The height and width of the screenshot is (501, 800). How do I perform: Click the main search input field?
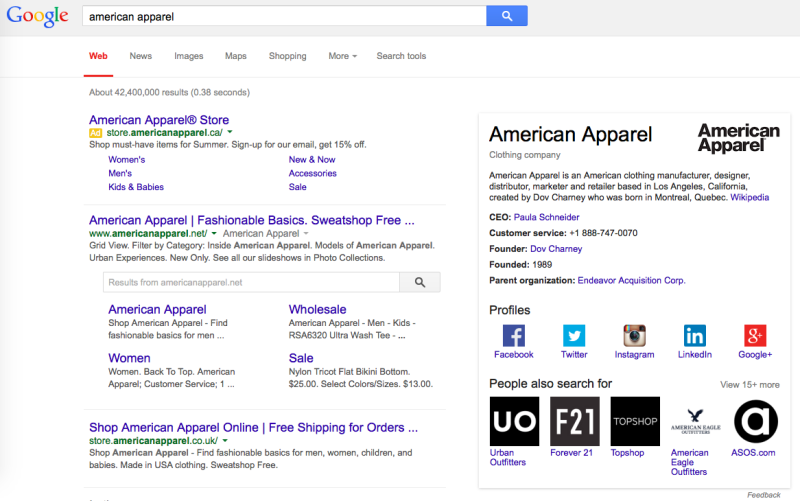click(x=284, y=16)
